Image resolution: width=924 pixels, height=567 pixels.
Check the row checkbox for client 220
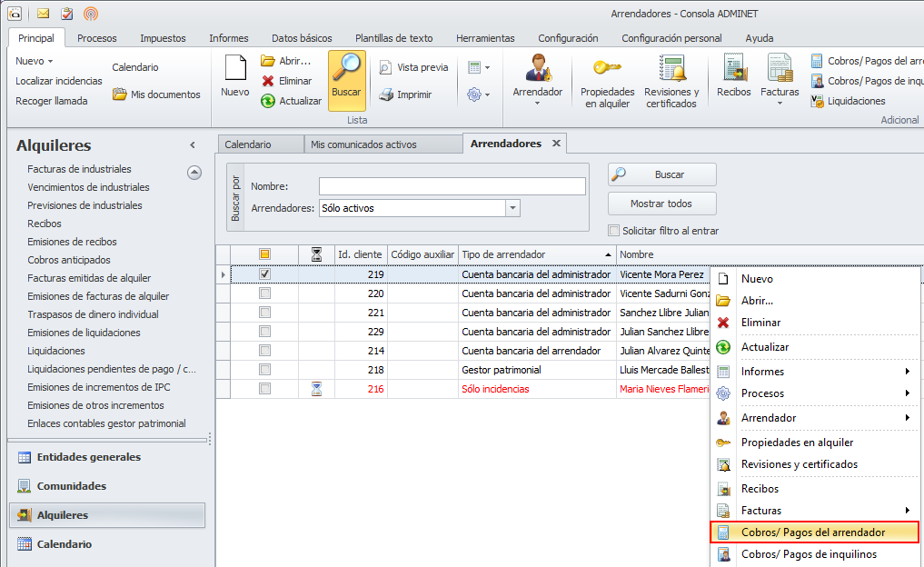click(264, 293)
